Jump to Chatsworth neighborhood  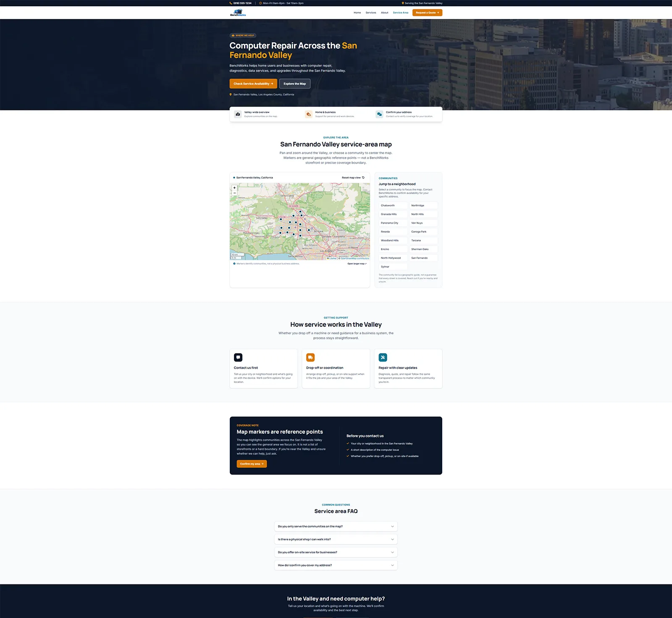coord(393,206)
